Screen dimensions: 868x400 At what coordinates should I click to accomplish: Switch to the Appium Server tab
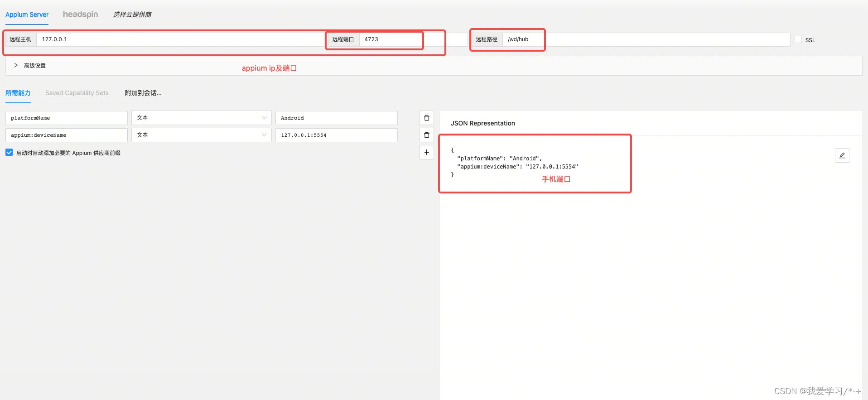(x=27, y=14)
